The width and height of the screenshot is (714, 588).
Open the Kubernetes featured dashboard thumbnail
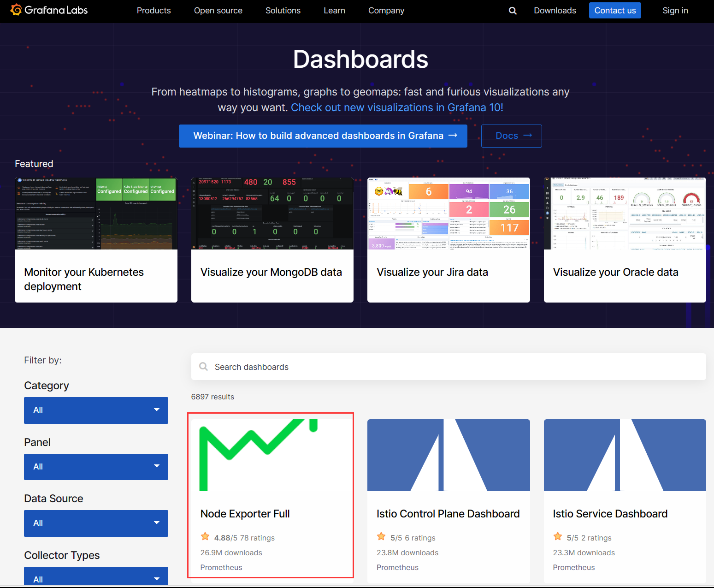tap(96, 214)
